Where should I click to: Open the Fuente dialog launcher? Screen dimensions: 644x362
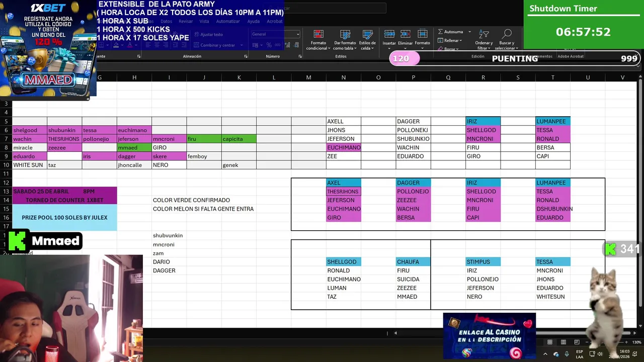[x=139, y=56]
